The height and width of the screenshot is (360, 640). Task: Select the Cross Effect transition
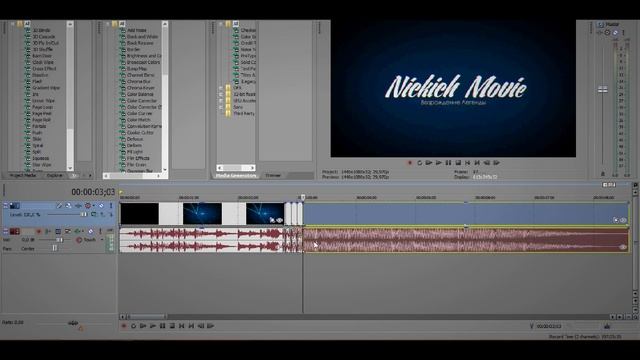44,69
